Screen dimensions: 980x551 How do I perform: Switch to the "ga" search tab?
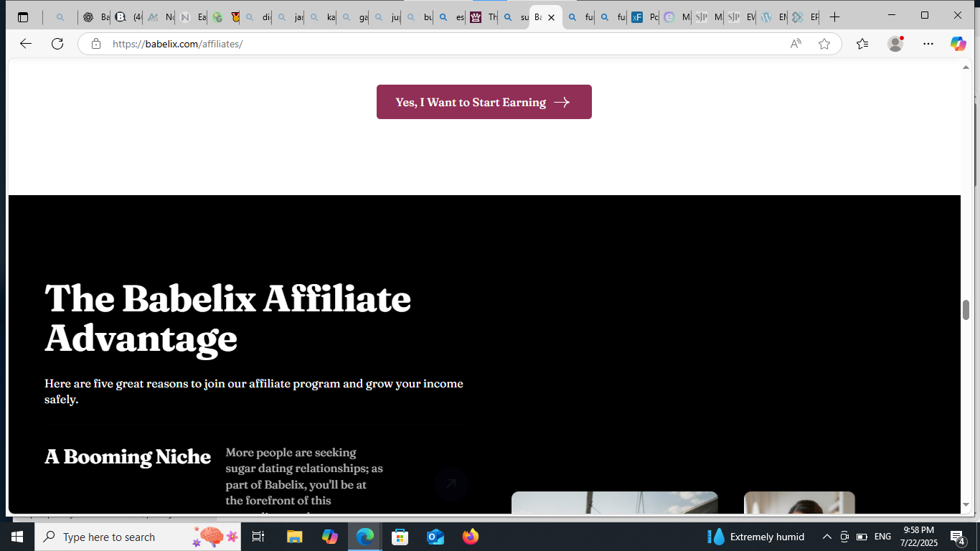pos(354,17)
